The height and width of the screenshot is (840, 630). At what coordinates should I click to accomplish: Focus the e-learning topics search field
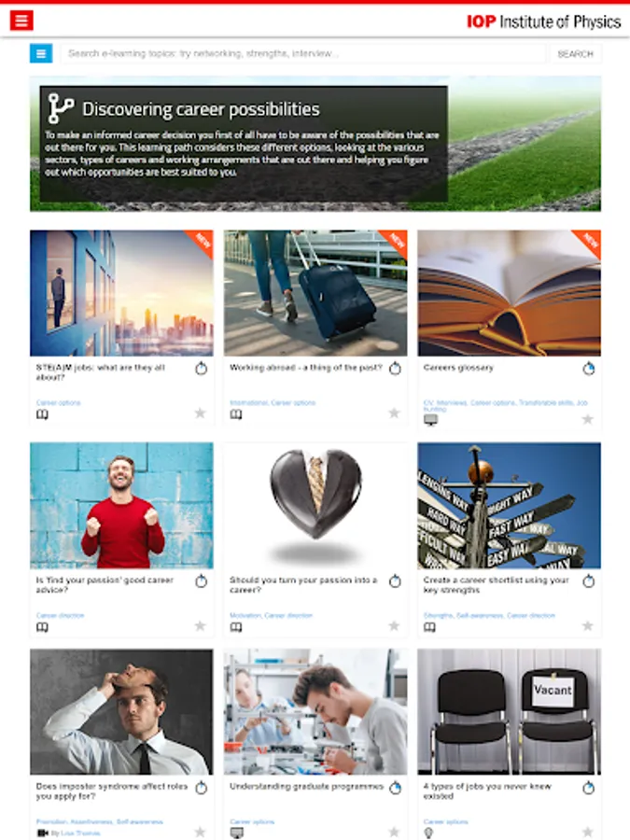coord(303,53)
